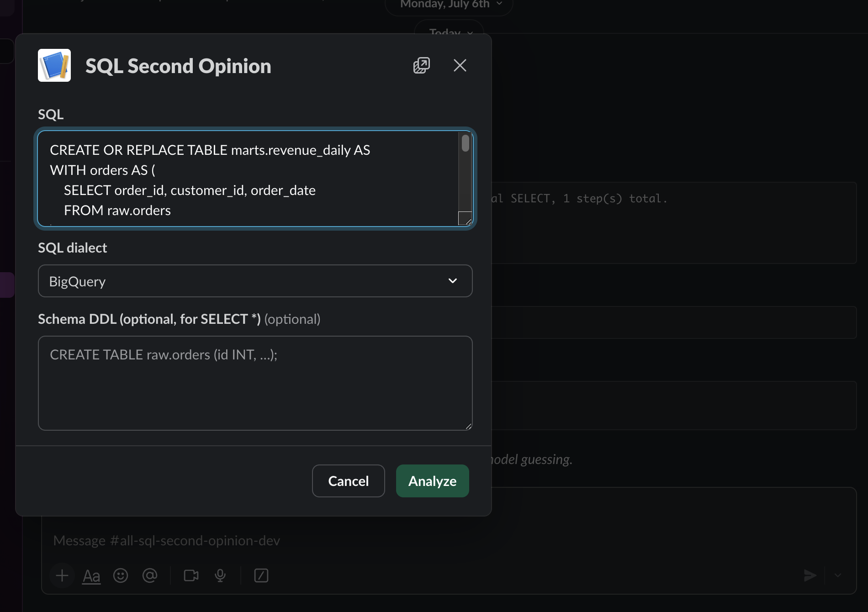
Task: Open the slash shortcuts menu
Action: [x=261, y=575]
